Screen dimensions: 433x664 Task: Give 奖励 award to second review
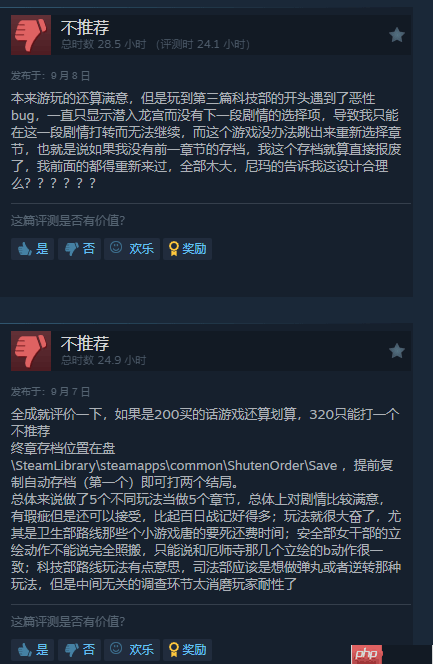coord(187,650)
